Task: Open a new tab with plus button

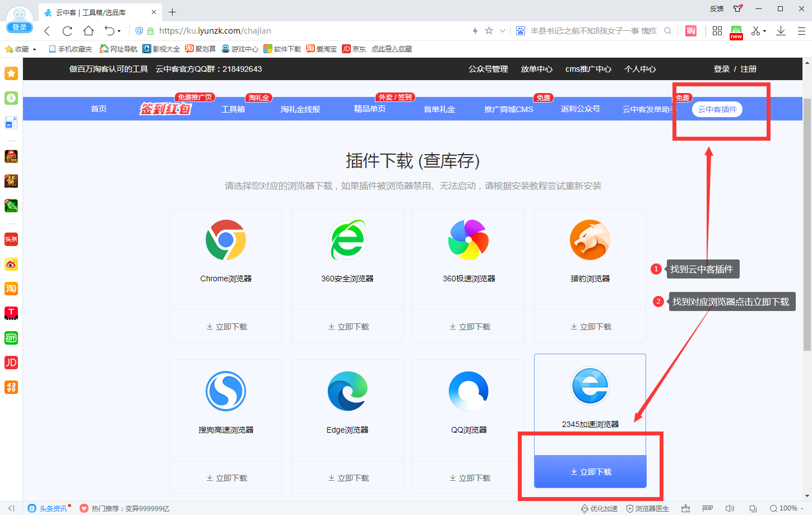Action: point(172,12)
